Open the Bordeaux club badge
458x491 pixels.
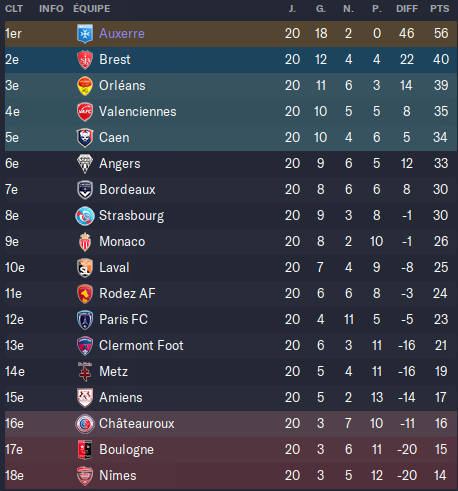(85, 190)
